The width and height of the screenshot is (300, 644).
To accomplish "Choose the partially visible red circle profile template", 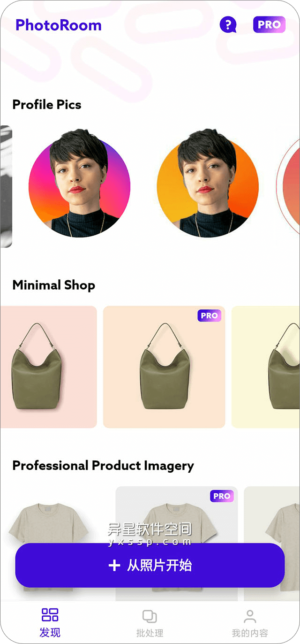I will [288, 186].
